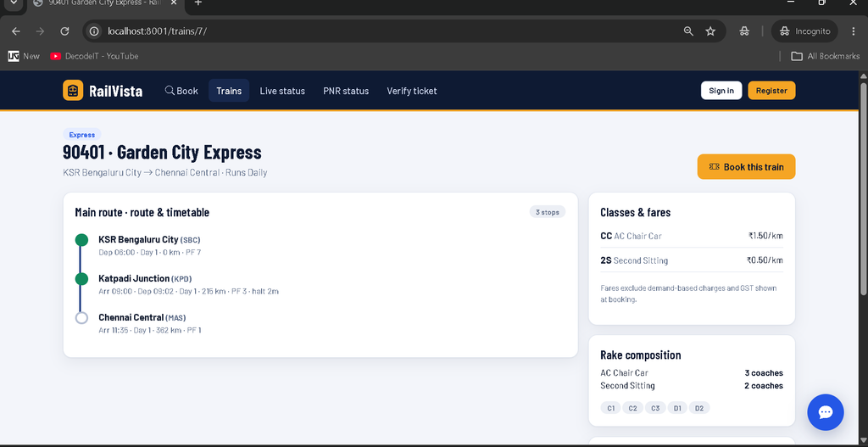Select the Trains nav tab
Viewport: 868px width, 447px height.
click(229, 91)
